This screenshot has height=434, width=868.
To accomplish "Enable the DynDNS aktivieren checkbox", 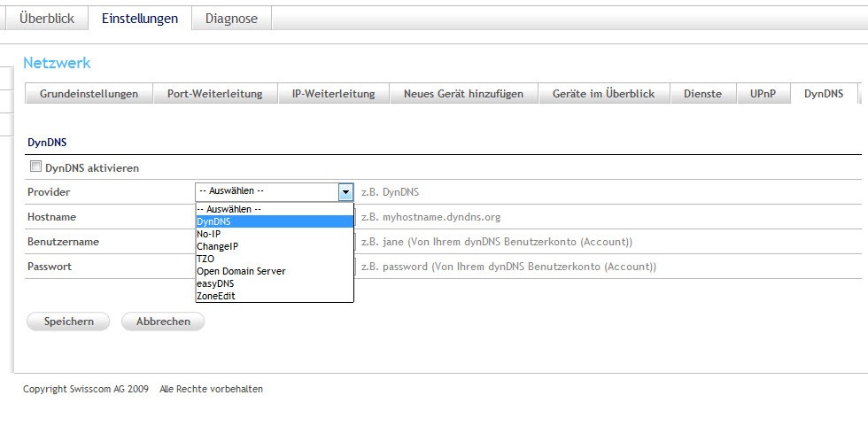I will click(36, 167).
